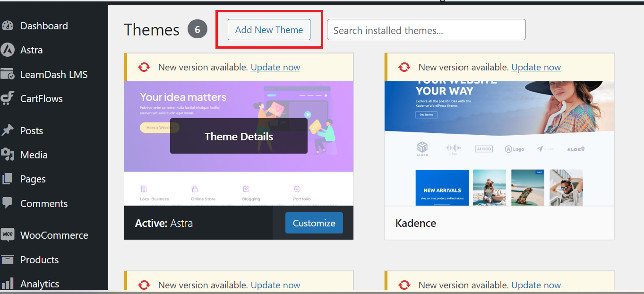Click the Media icon in sidebar

tap(8, 155)
